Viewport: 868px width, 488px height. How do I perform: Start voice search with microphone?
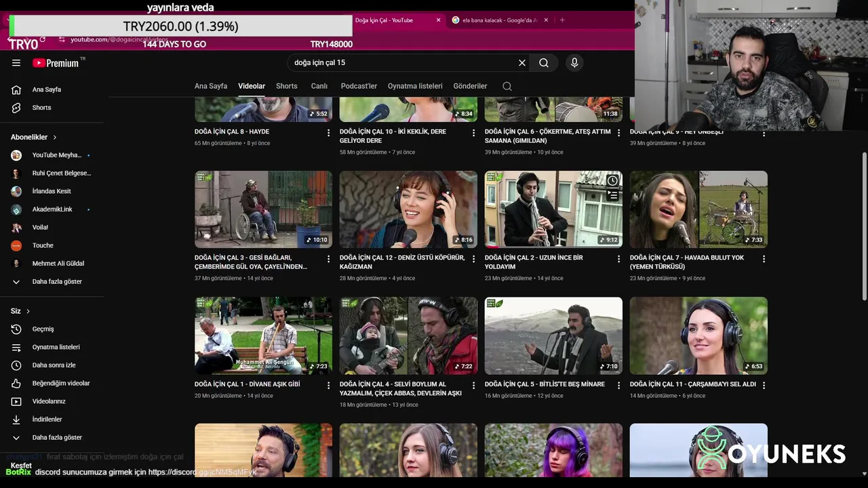574,62
